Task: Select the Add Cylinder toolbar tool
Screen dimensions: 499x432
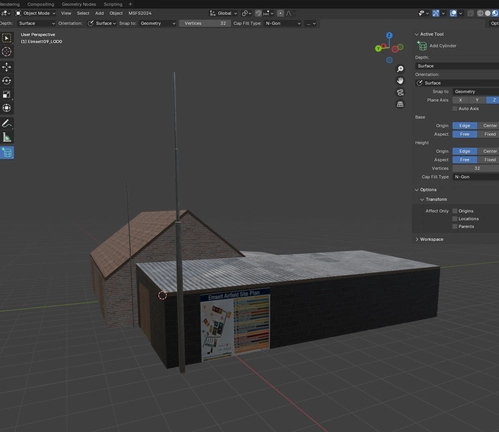Action: 7,153
